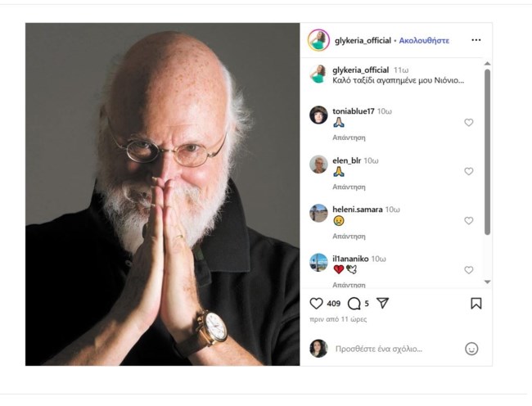Open elen_blr username link
Viewport: 532px width, 406px height.
click(x=347, y=160)
